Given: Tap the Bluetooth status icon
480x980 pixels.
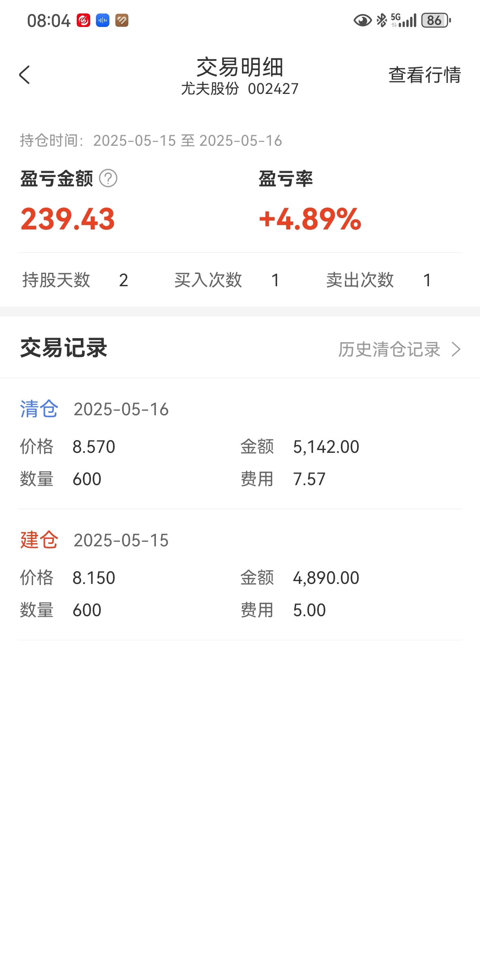Looking at the screenshot, I should [x=382, y=20].
